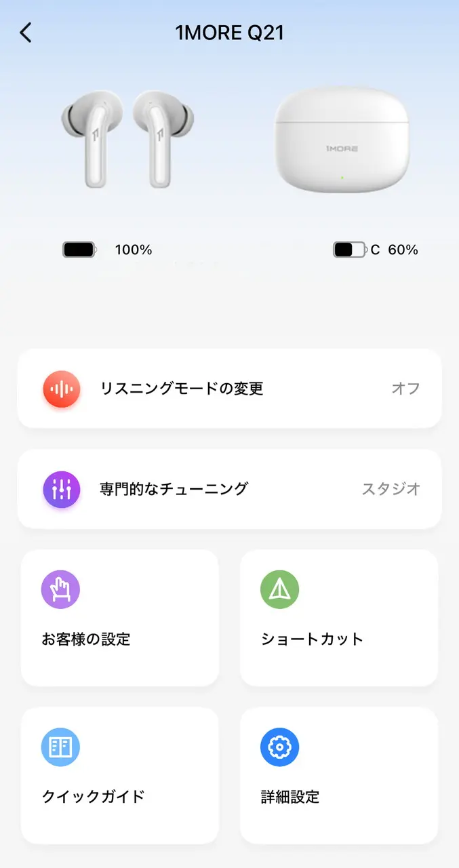This screenshot has width=459, height=868.
Task: Expand the リスニングモードの変更 row
Action: 229,389
